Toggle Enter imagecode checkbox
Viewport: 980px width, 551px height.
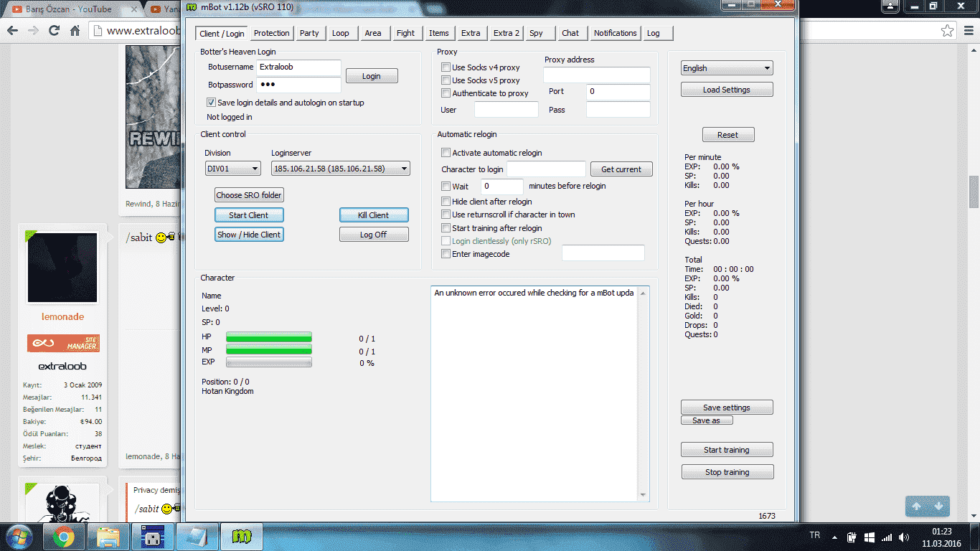pyautogui.click(x=446, y=254)
